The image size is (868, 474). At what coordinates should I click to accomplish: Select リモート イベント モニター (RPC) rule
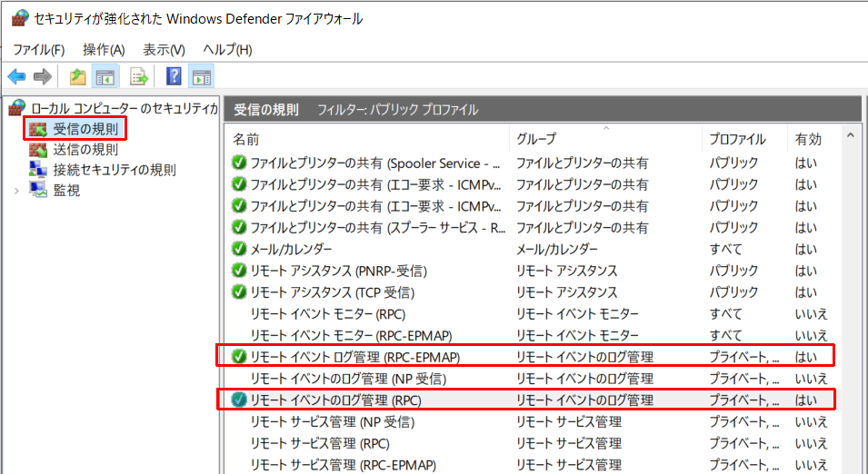click(328, 314)
